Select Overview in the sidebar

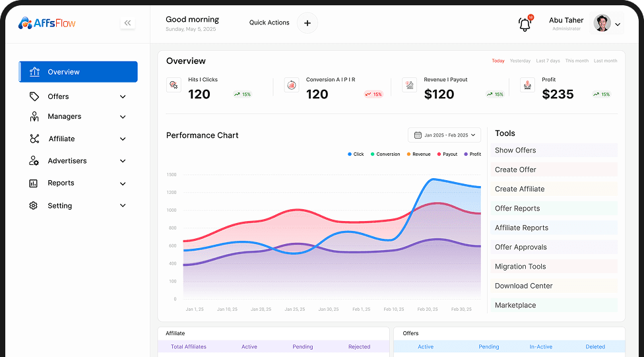(x=78, y=72)
